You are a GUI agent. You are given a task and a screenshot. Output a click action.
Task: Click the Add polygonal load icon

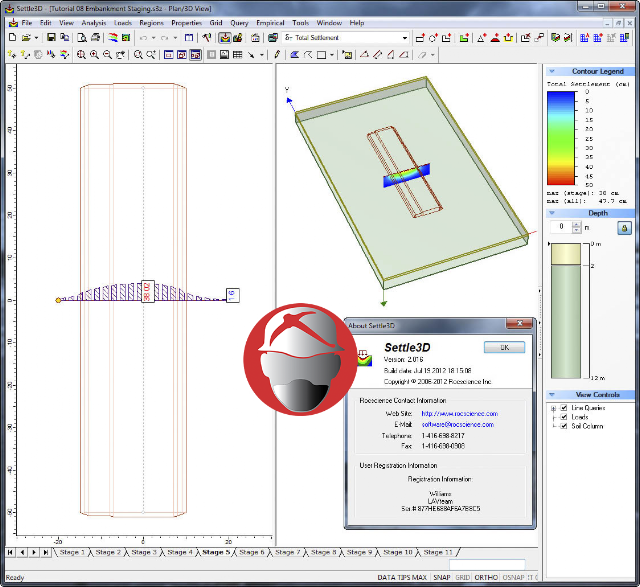click(447, 38)
